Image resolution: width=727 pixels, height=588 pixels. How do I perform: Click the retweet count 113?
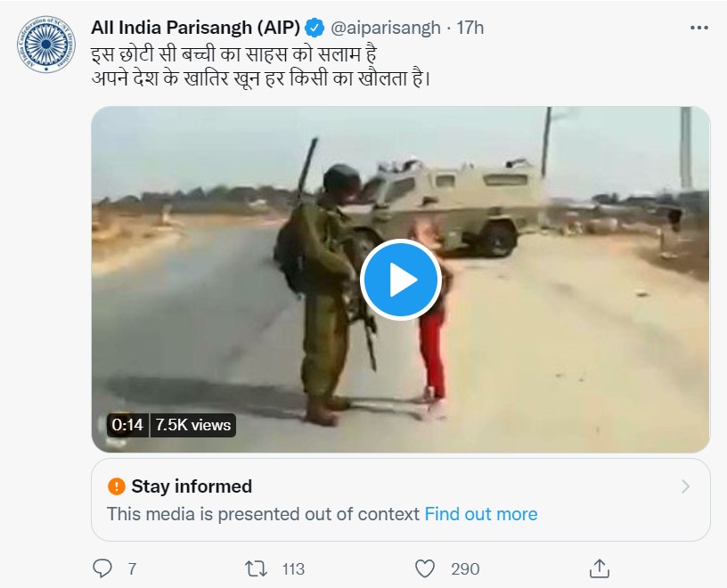point(292,568)
